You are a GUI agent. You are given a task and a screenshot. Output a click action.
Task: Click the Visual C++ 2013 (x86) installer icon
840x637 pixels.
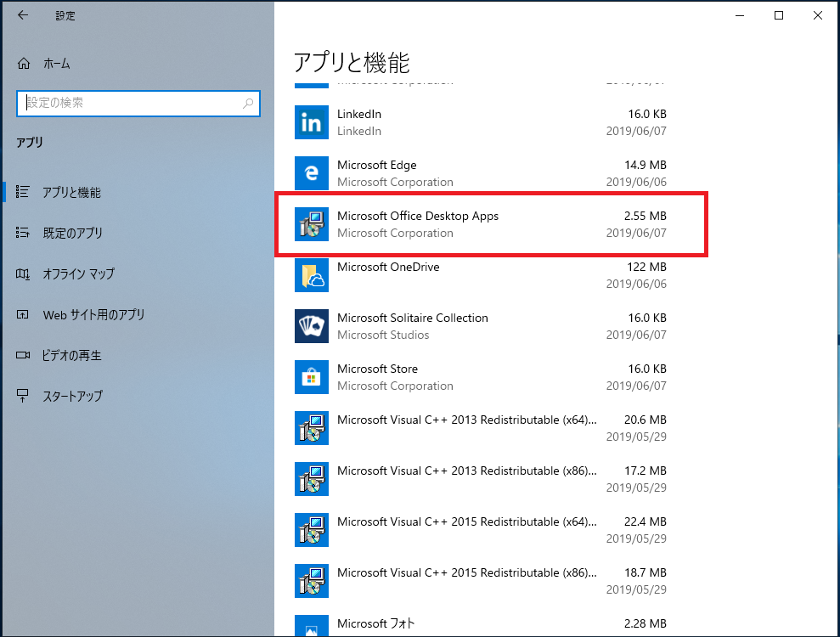click(312, 478)
